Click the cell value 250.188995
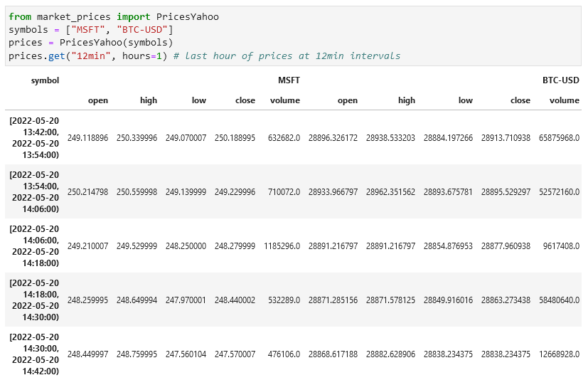588x380 pixels. [x=235, y=138]
